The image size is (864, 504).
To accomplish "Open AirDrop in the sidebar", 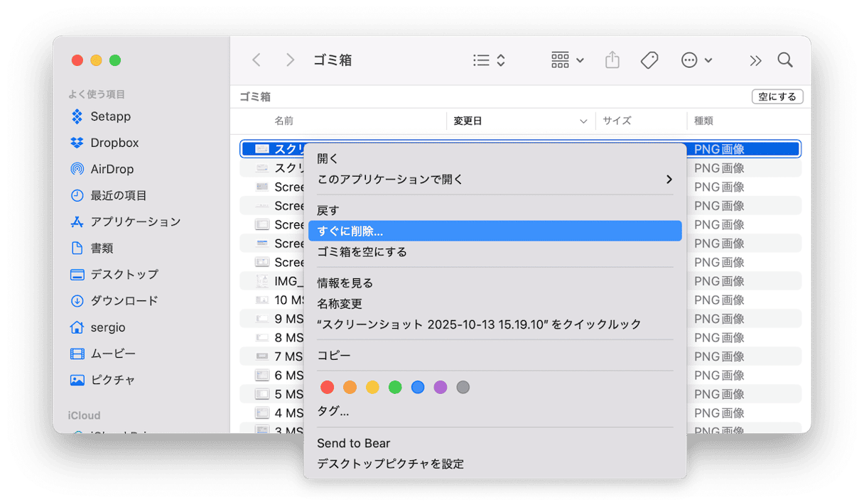I will click(x=112, y=169).
